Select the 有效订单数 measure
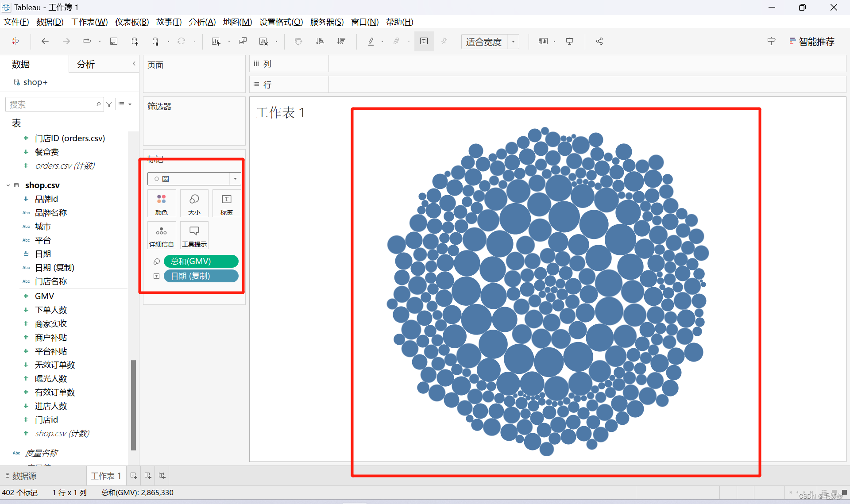Viewport: 850px width, 504px height. 55,392
